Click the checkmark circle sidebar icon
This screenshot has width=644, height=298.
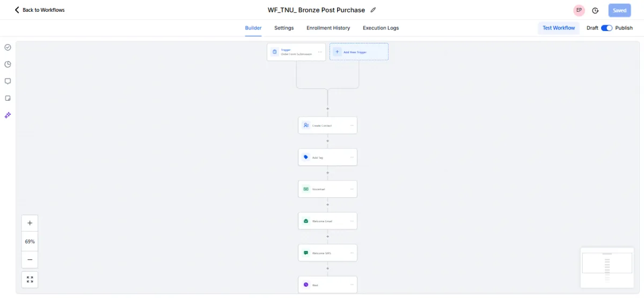pyautogui.click(x=8, y=47)
